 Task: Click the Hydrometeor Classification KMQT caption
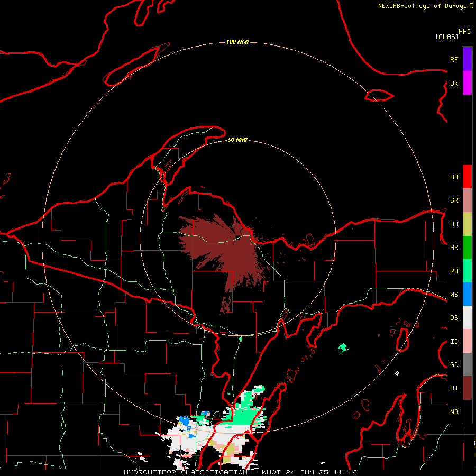(x=240, y=472)
